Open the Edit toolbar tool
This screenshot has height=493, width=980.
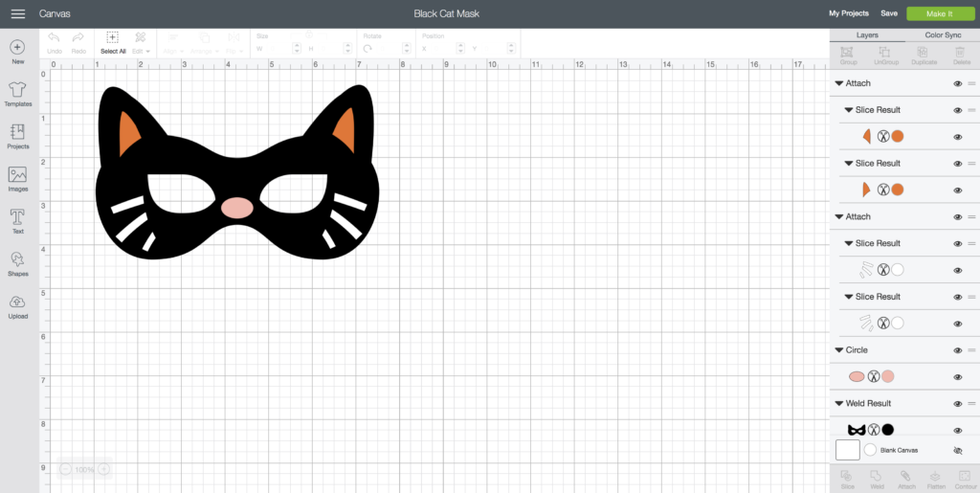click(x=141, y=43)
